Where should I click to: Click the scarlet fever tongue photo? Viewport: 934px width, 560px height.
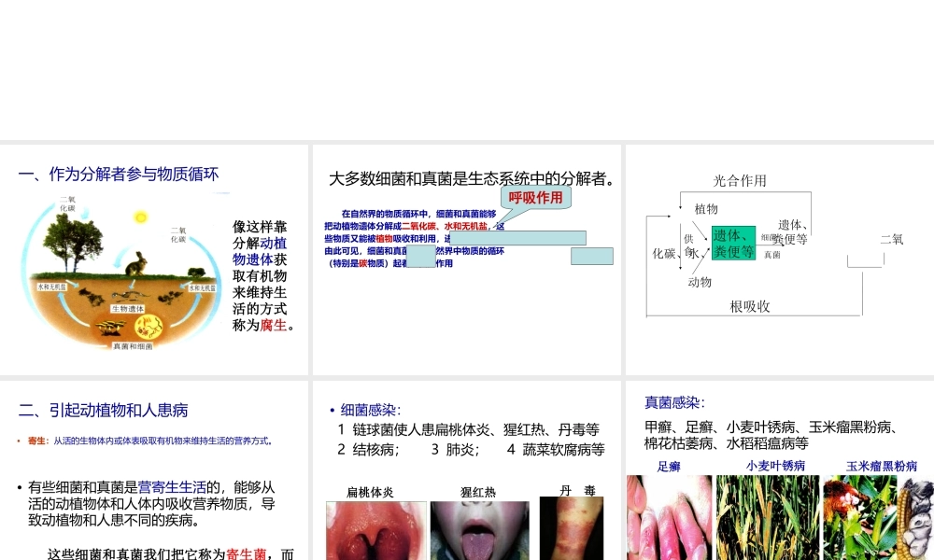[x=479, y=530]
